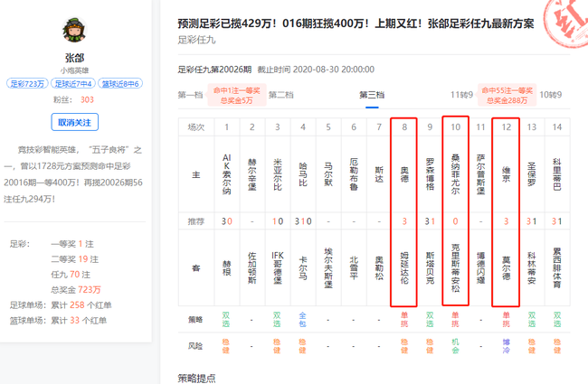
Task: Click the 二等奖 19 注 stat line
Action: click(x=74, y=259)
